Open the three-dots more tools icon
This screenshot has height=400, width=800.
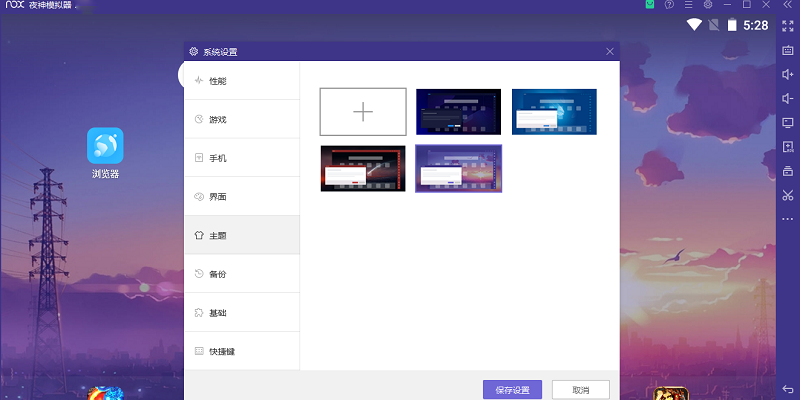click(787, 218)
